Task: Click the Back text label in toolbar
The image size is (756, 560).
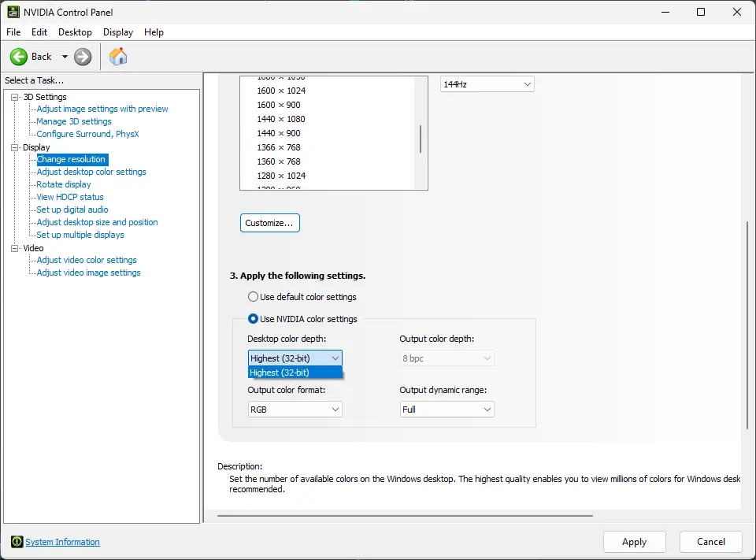Action: [x=42, y=57]
